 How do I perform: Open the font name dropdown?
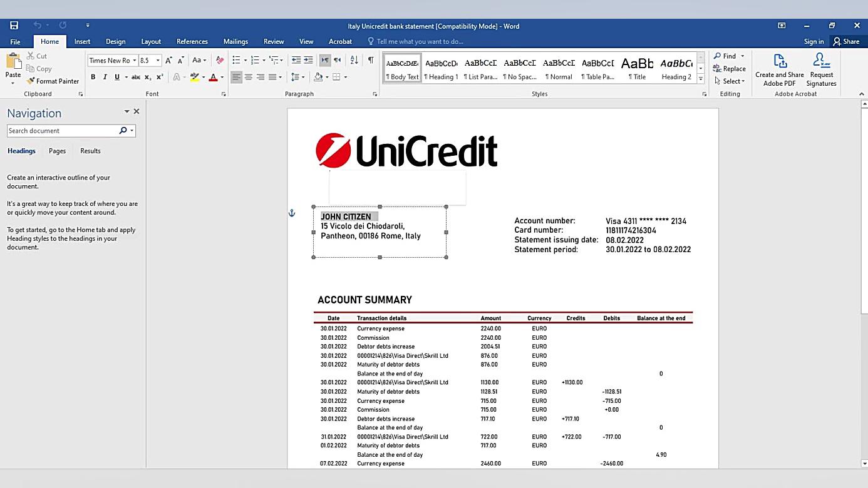point(134,61)
